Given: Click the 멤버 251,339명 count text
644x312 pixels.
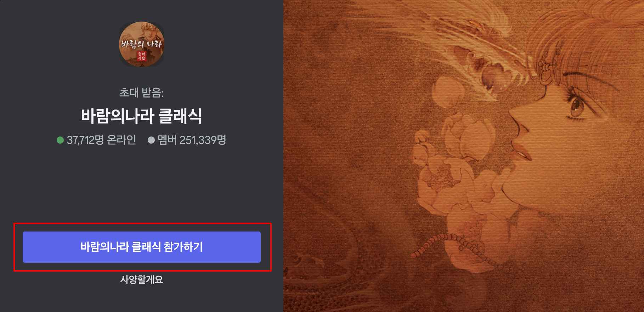Looking at the screenshot, I should tap(192, 140).
